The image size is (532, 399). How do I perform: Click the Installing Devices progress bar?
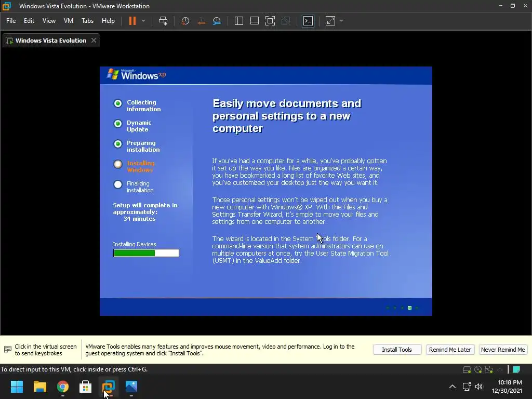coord(146,253)
